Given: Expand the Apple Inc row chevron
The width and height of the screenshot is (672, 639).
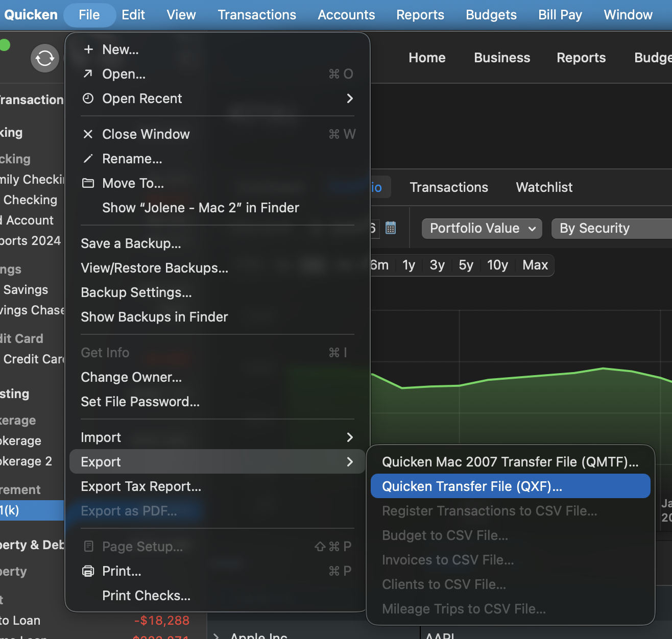Looking at the screenshot, I should coord(217,636).
